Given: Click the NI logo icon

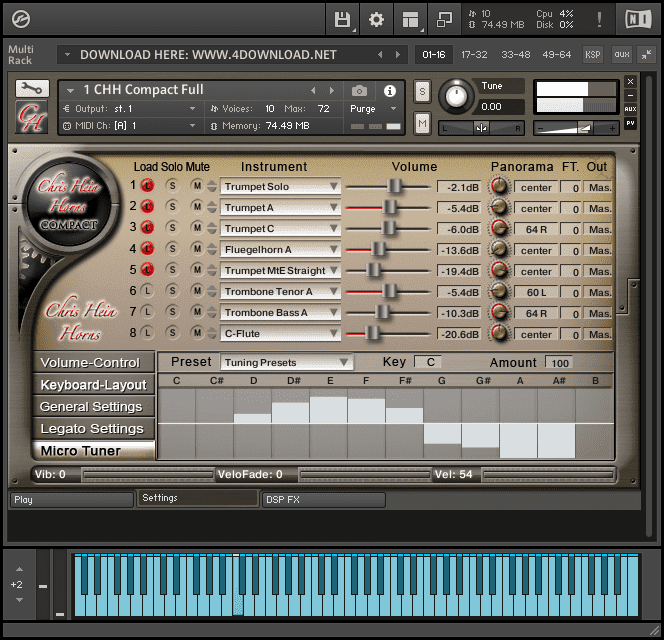Looking at the screenshot, I should click(638, 19).
